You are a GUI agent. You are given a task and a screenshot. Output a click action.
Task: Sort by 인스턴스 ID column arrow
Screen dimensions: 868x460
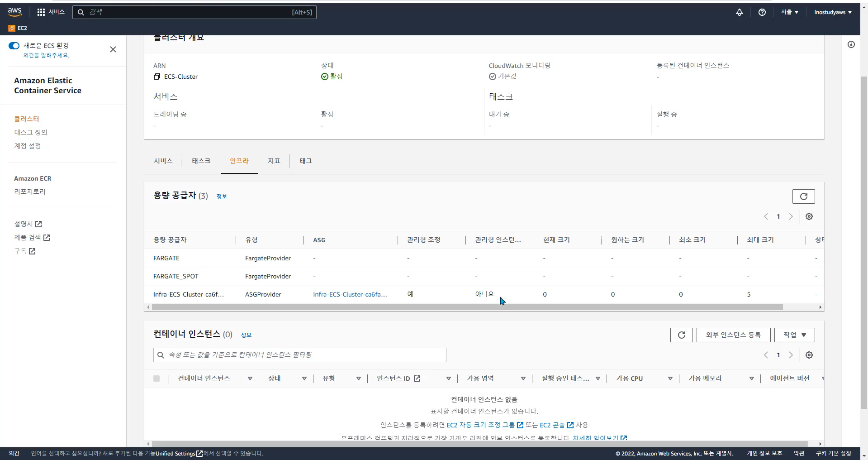coord(448,379)
